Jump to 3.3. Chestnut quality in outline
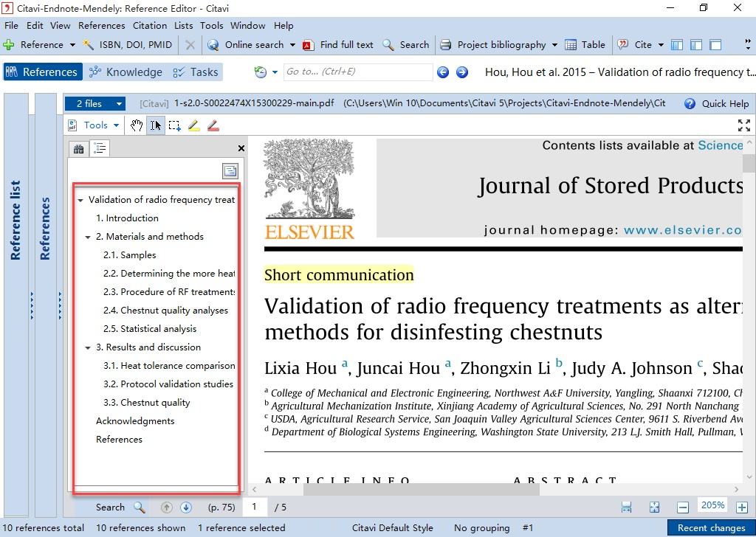The image size is (756, 537). [x=147, y=403]
